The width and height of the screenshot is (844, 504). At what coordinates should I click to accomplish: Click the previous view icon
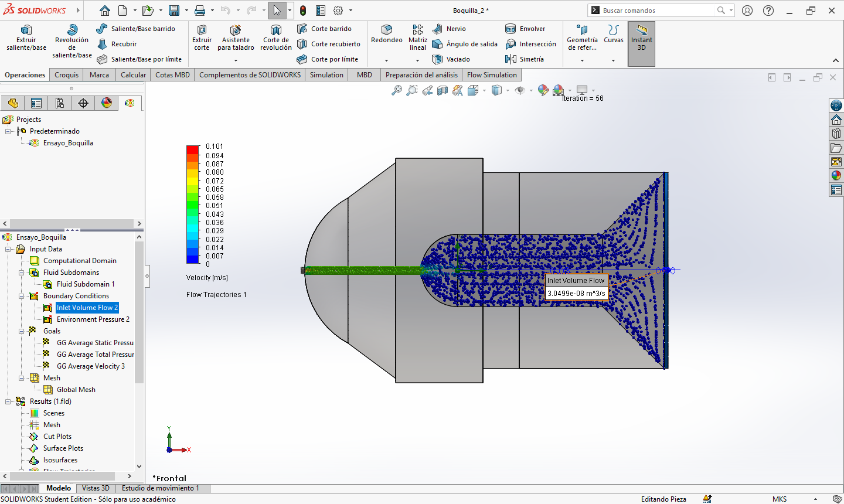point(427,90)
